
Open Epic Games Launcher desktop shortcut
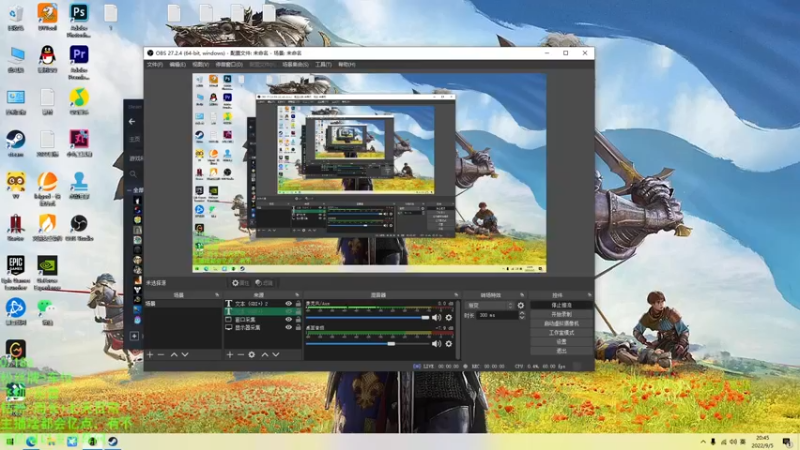pos(16,273)
